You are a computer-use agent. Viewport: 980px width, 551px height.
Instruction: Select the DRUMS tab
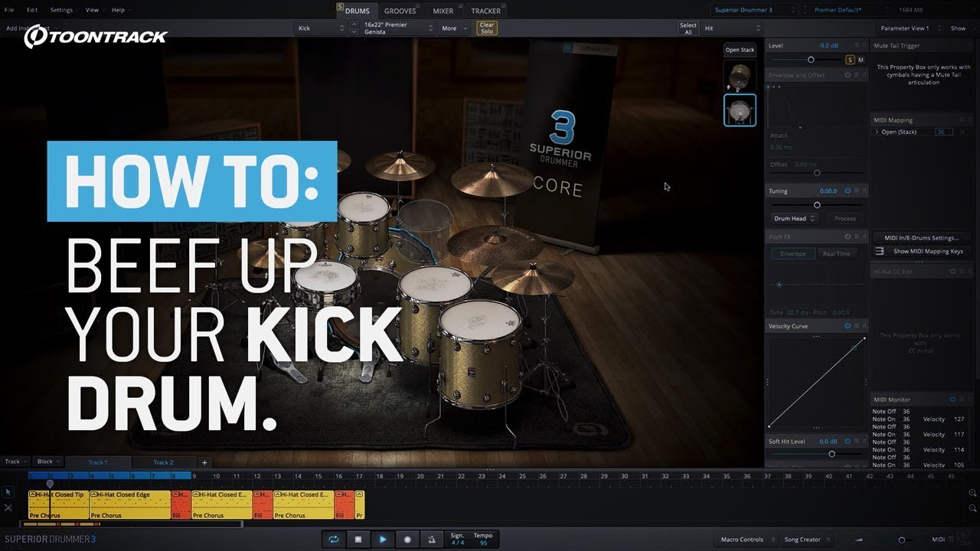356,11
